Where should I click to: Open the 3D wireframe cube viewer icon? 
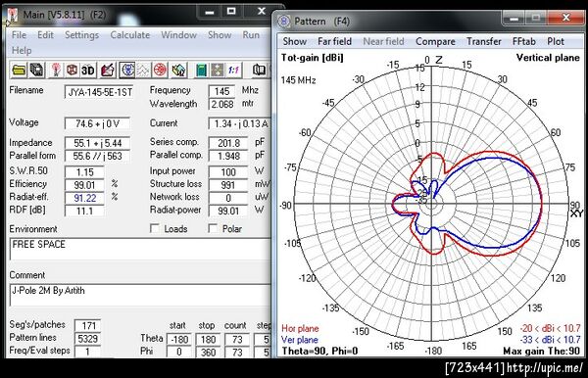click(72, 70)
